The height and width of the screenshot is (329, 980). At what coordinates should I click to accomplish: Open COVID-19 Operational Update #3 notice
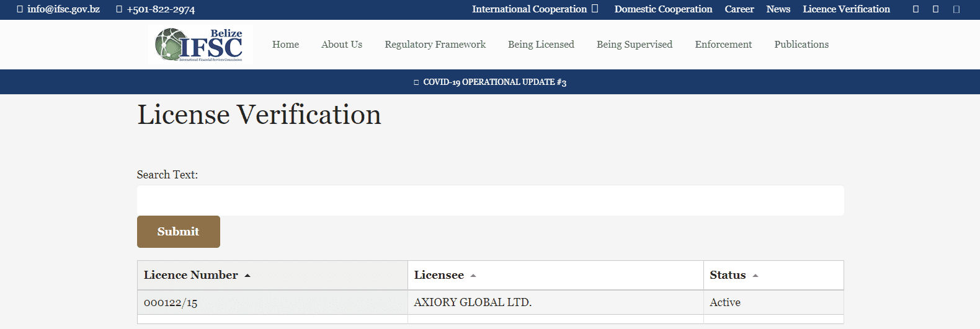coord(494,82)
